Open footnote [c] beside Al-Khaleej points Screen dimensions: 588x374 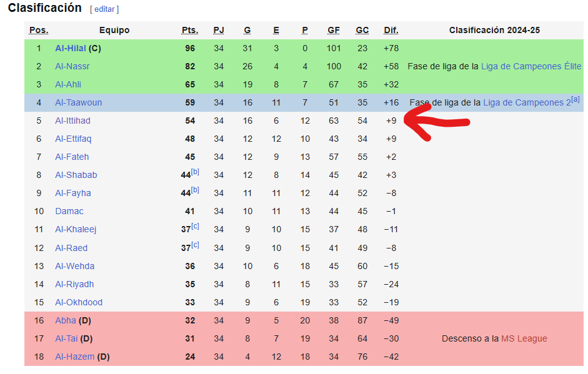pos(195,226)
